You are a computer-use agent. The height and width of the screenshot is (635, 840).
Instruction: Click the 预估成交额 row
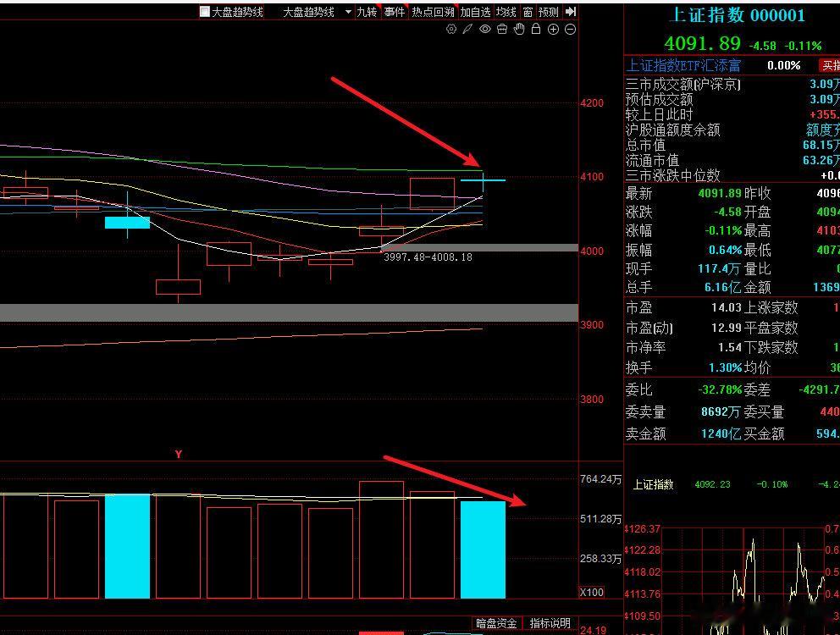click(732, 99)
